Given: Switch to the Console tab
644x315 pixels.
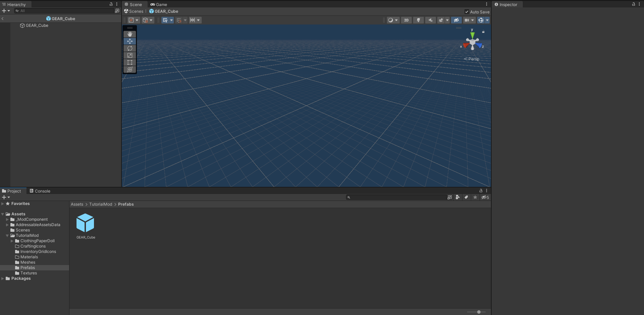Looking at the screenshot, I should tap(40, 191).
